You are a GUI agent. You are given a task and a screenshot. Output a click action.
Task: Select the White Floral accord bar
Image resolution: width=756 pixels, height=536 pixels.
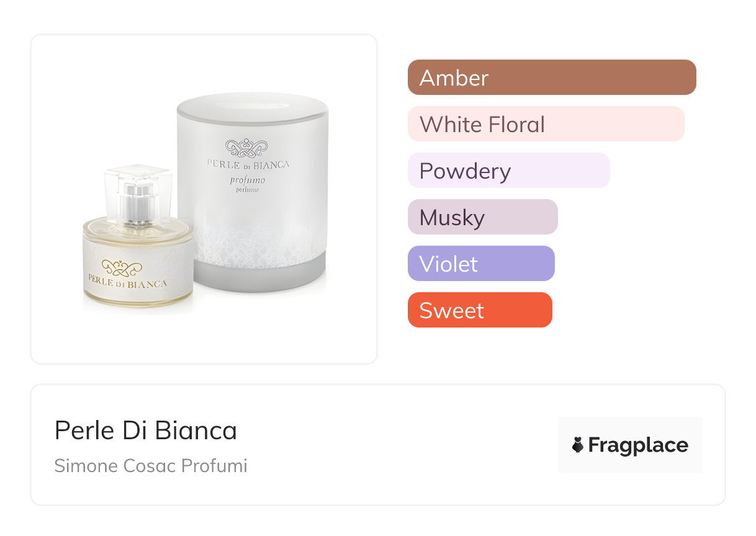(x=546, y=124)
